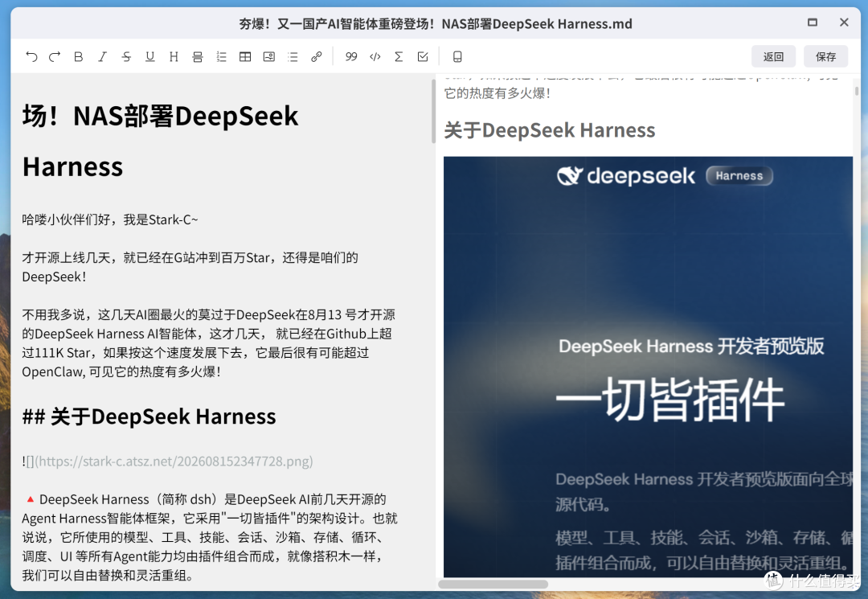Click the preview pane vertical scrollbar thumb

[x=857, y=90]
